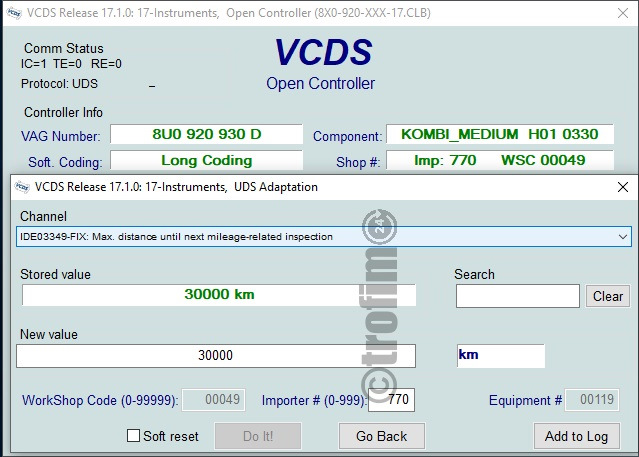639x457 pixels.
Task: Click the UDS Adaptation window title text
Action: click(176, 187)
